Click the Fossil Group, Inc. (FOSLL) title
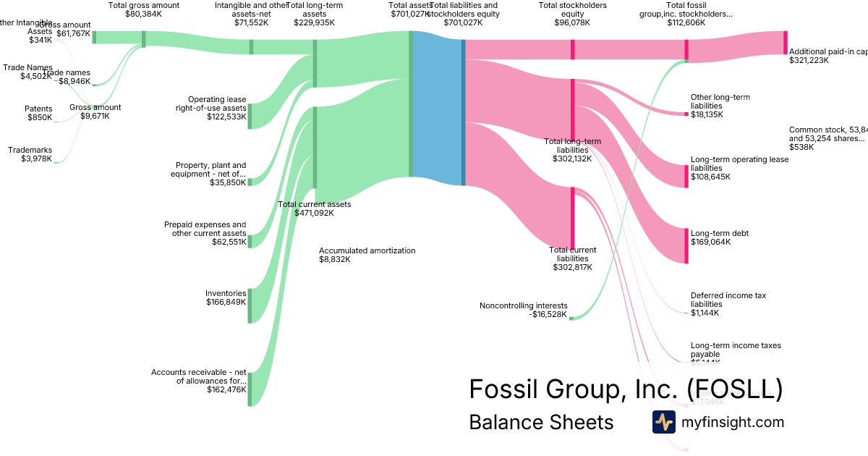 tap(626, 389)
